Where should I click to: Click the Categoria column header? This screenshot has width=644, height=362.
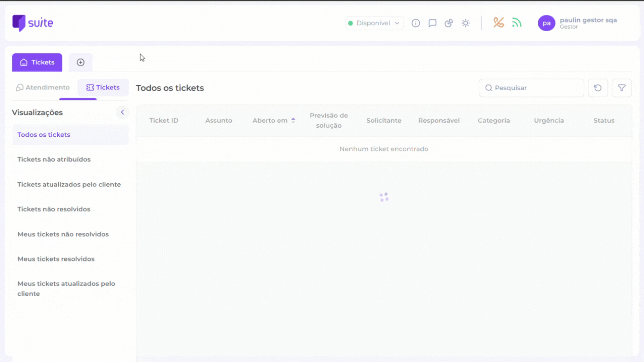[494, 121]
